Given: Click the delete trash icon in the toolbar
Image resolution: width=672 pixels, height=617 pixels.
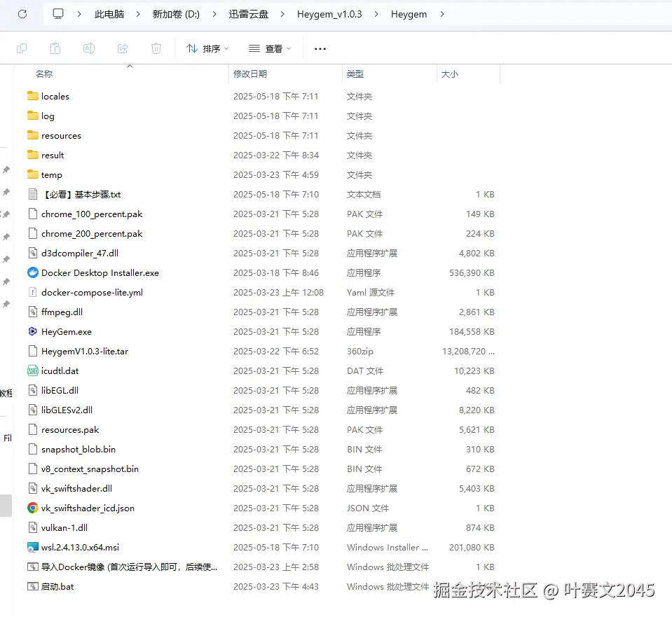Looking at the screenshot, I should (x=156, y=48).
